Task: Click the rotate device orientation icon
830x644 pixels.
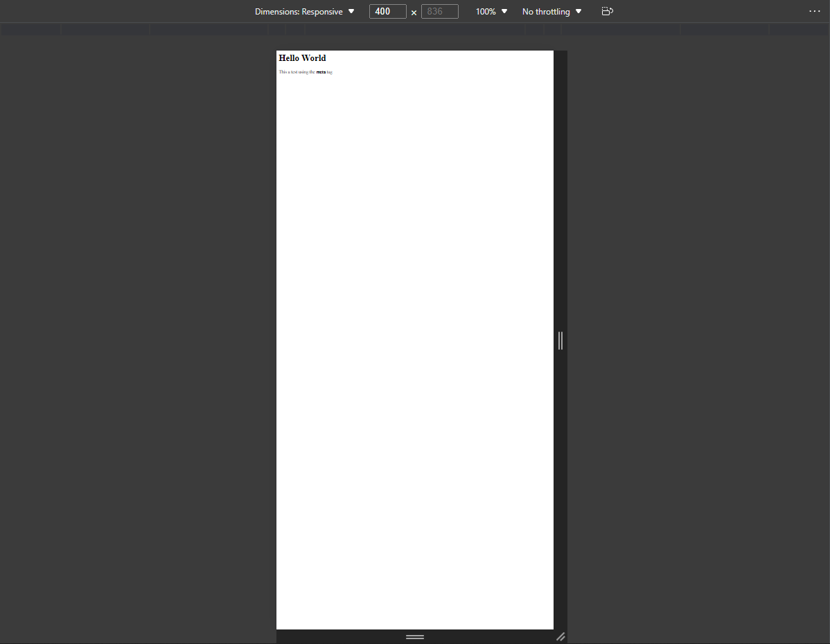Action: [x=607, y=11]
